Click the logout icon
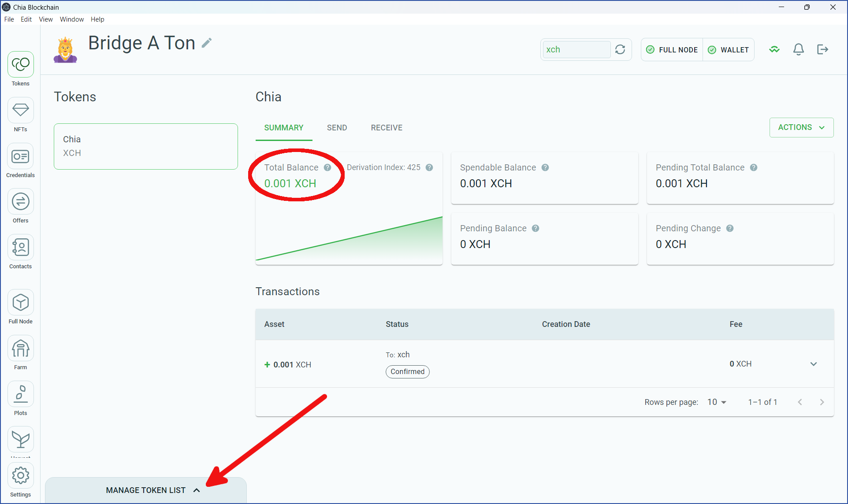This screenshot has width=848, height=504. pos(822,49)
